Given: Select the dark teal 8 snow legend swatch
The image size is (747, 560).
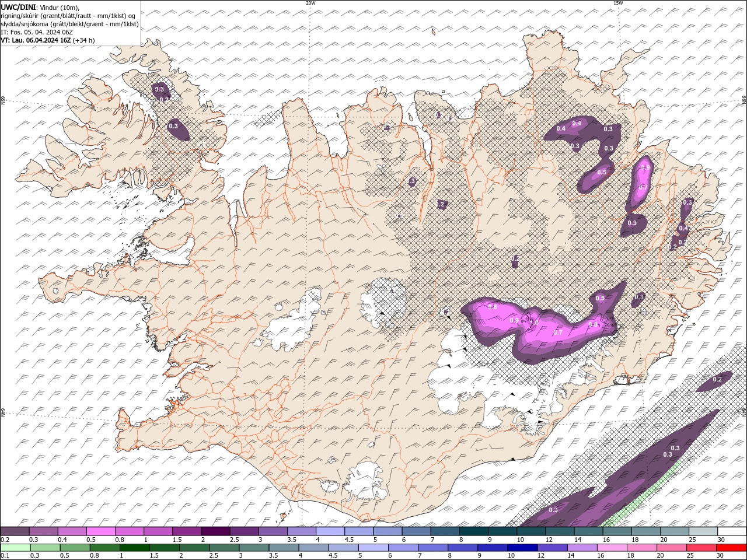Looking at the screenshot, I should (474, 531).
